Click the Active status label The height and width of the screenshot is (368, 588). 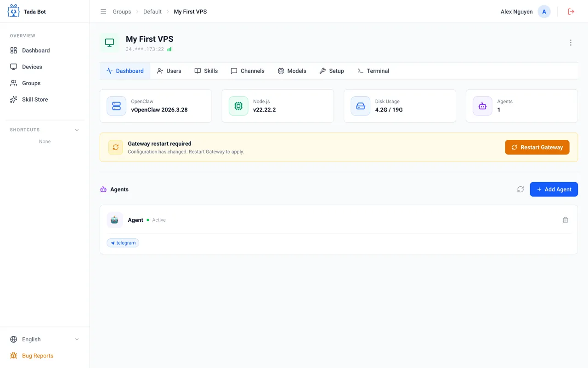[159, 220]
